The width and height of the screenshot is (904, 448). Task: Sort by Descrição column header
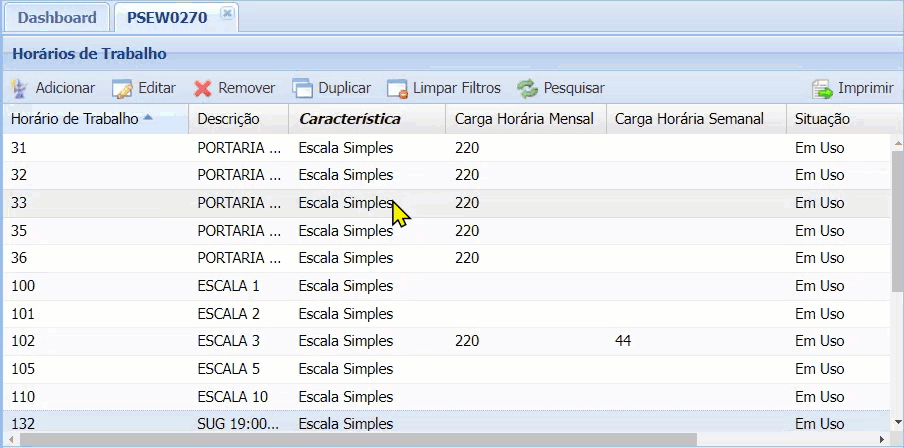[228, 119]
